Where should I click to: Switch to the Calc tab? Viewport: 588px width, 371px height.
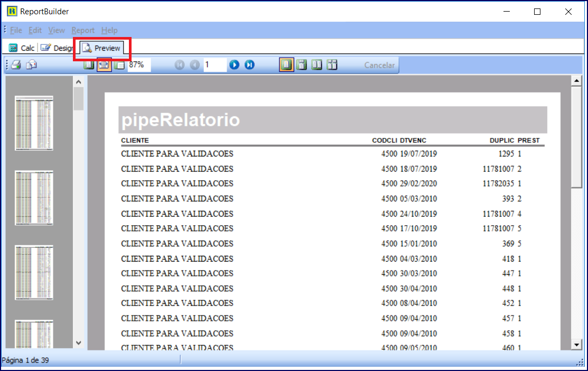22,48
